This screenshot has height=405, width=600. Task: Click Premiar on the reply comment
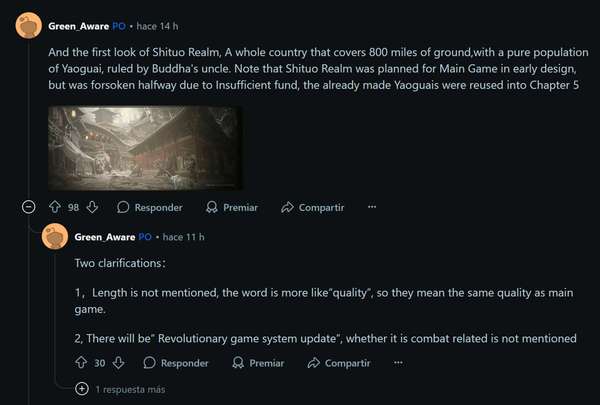coord(258,363)
